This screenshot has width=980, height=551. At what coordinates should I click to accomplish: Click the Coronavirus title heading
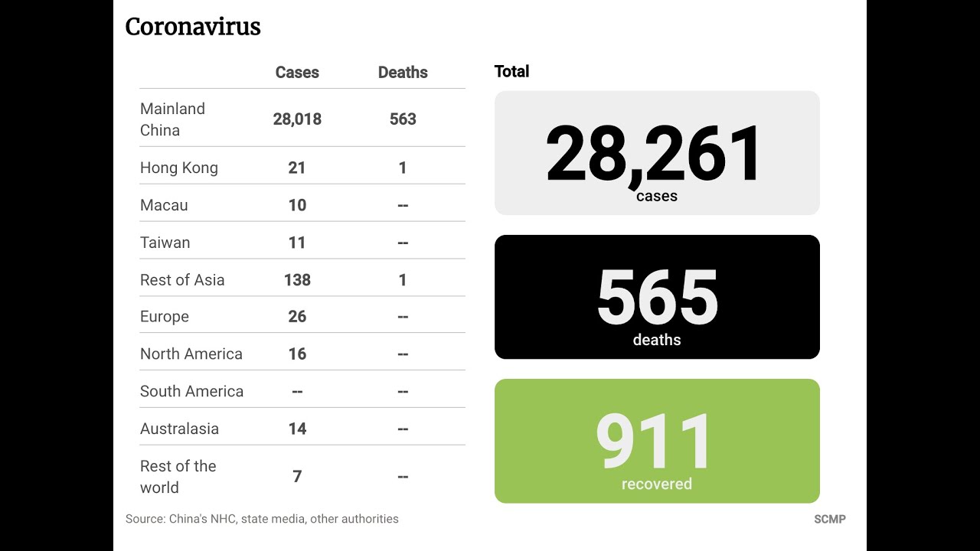point(193,28)
